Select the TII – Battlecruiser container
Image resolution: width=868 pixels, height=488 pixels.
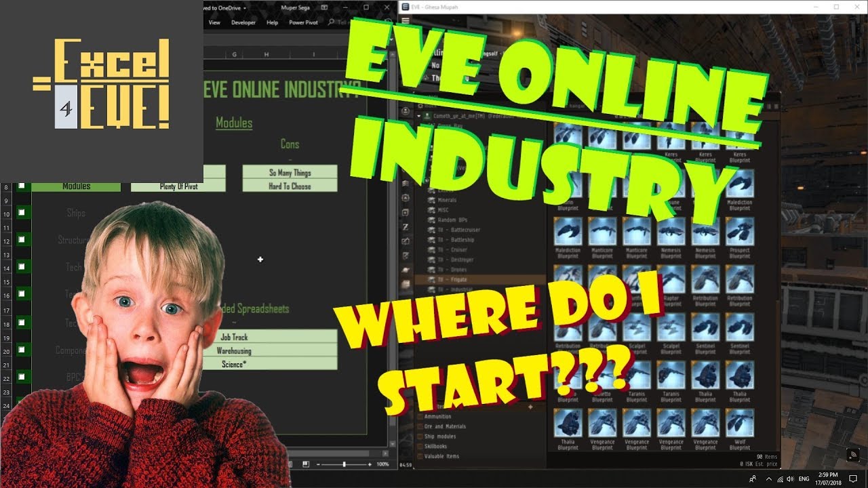tap(460, 230)
